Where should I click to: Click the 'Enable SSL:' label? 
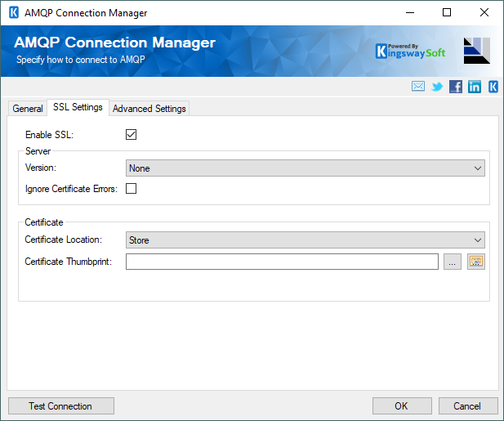(x=49, y=135)
